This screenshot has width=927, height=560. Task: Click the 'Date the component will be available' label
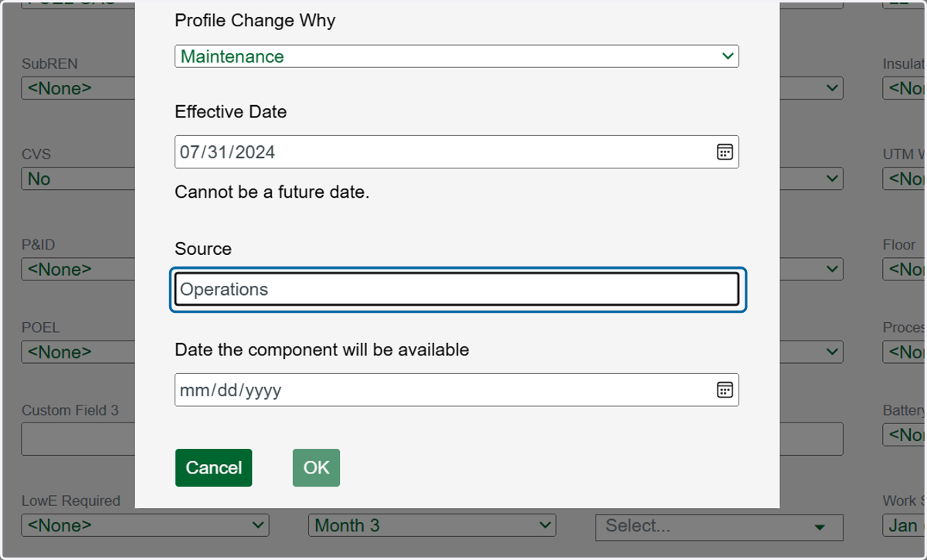(x=322, y=350)
